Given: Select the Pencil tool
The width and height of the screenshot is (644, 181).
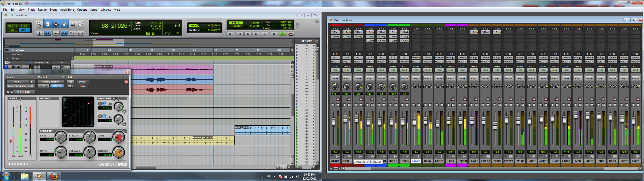Looking at the screenshot, I should [x=81, y=25].
